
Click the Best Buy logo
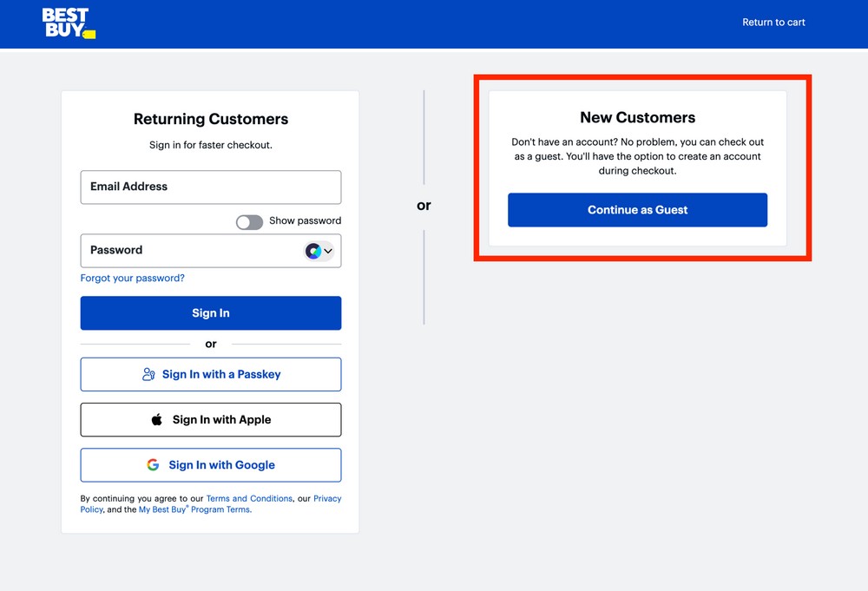(69, 23)
